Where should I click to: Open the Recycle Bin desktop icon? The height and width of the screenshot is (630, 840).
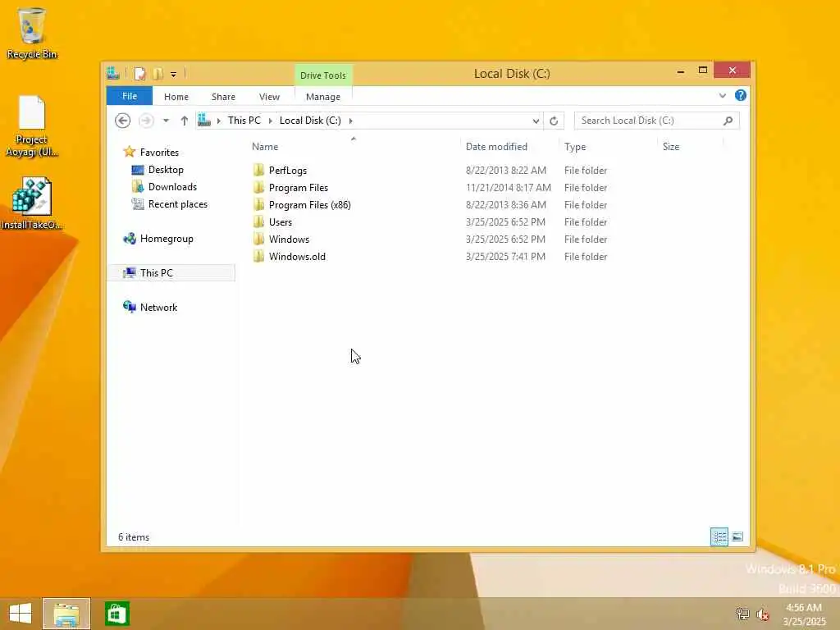[31, 33]
